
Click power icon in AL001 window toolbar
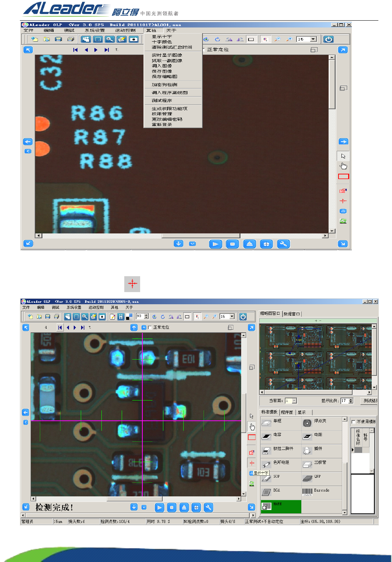click(329, 39)
